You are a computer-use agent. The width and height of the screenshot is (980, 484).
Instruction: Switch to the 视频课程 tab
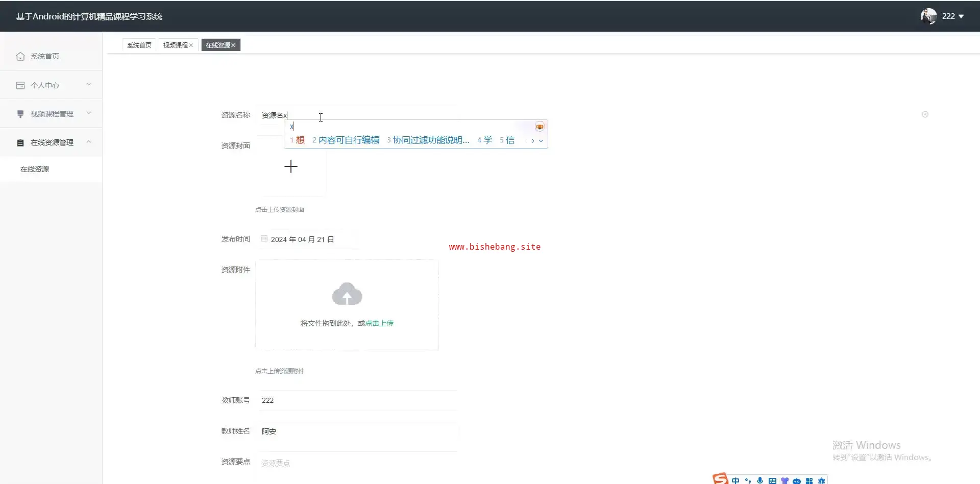click(178, 45)
